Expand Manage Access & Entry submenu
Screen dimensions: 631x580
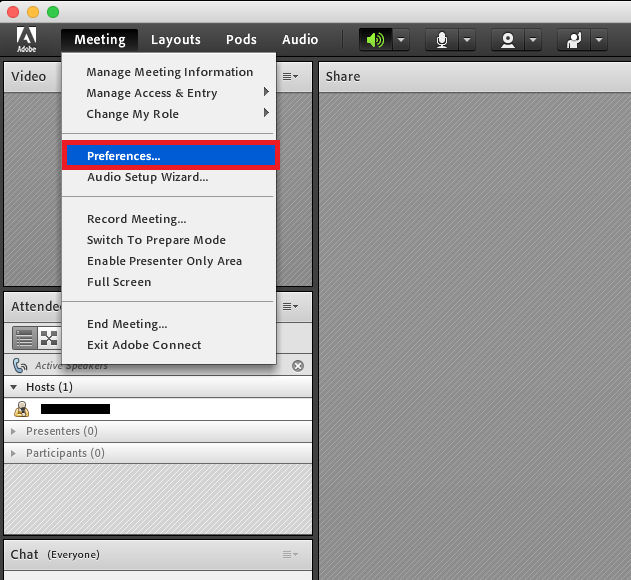click(169, 93)
